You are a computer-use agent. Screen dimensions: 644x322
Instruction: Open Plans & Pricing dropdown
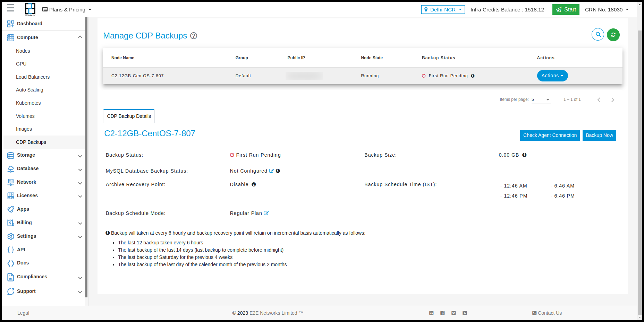[x=67, y=10]
